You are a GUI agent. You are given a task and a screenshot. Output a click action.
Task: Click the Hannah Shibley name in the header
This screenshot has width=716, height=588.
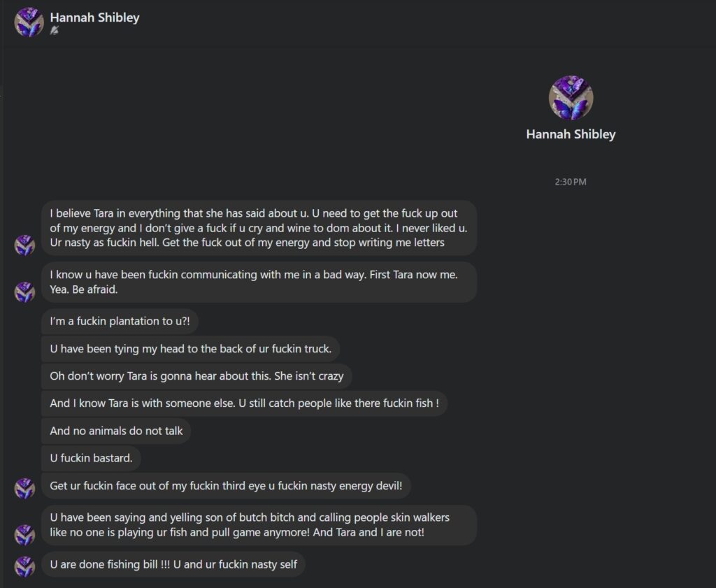point(94,17)
